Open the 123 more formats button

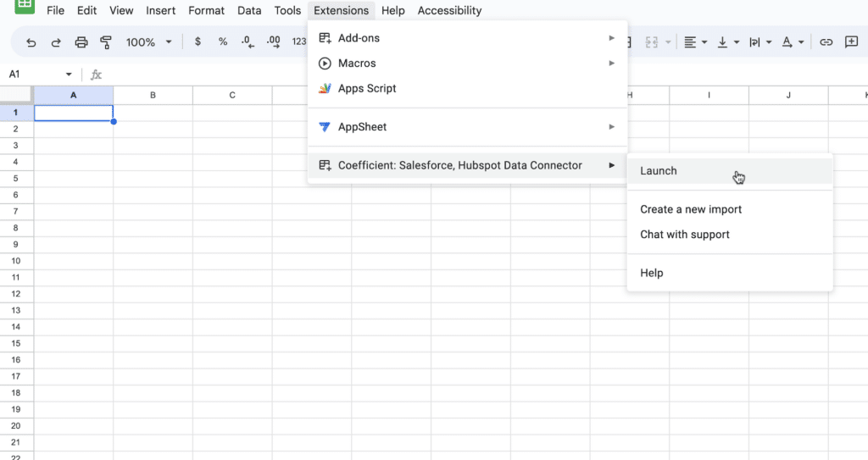point(299,42)
